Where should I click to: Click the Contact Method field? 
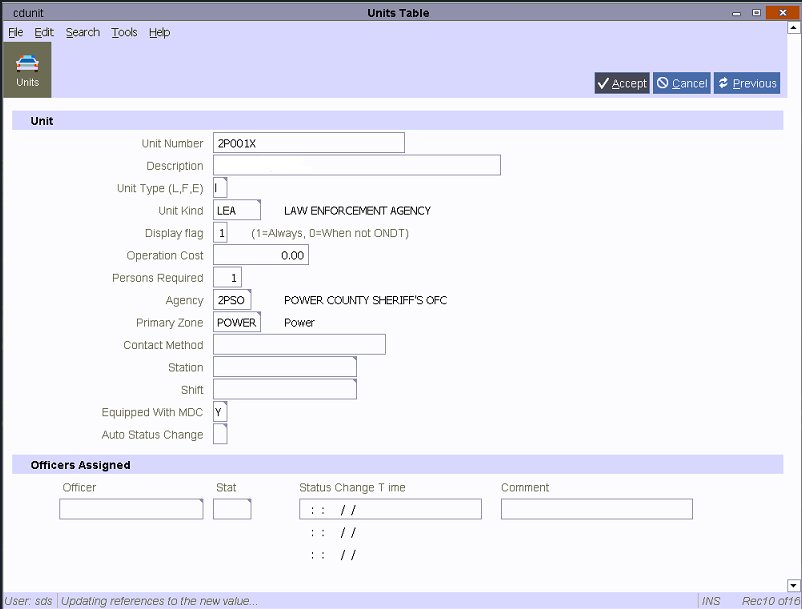point(299,345)
